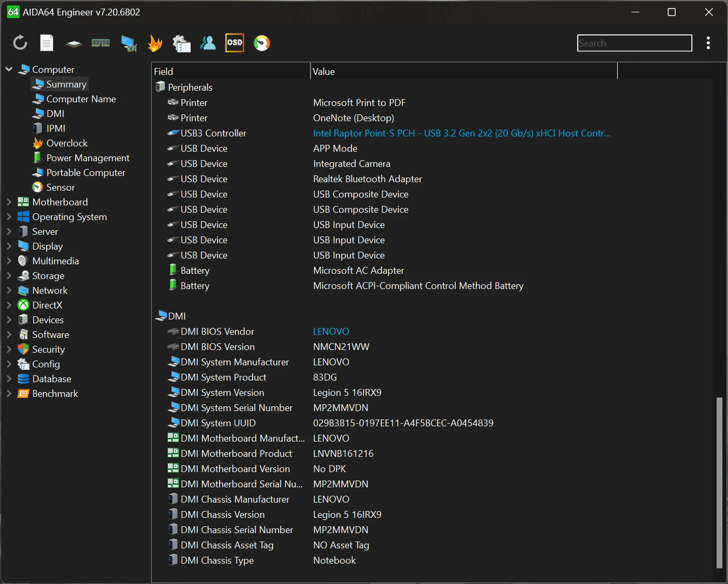Expand the Storage tree node
Screen dimensions: 728x584
[x=9, y=276]
